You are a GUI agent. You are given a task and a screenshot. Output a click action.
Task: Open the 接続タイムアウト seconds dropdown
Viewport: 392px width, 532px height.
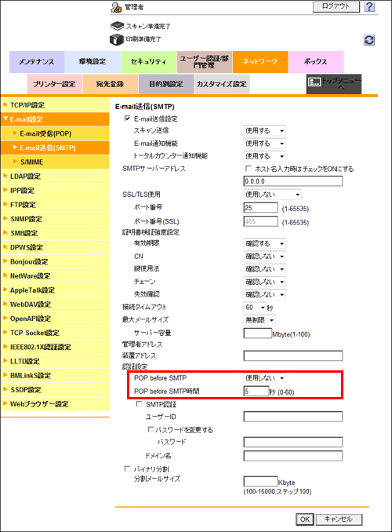click(x=255, y=308)
